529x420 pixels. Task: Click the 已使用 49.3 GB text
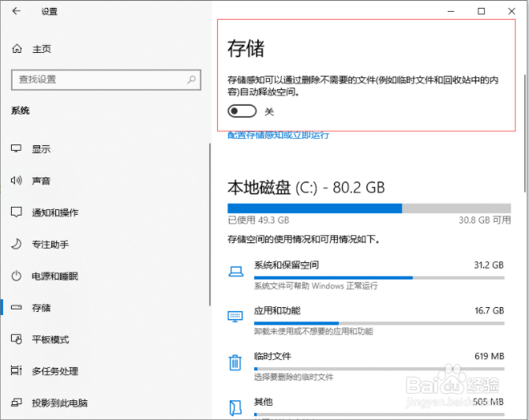(x=258, y=220)
